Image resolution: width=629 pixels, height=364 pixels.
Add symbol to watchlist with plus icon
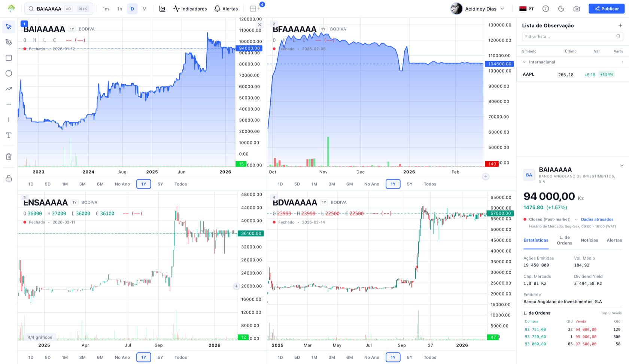[620, 25]
